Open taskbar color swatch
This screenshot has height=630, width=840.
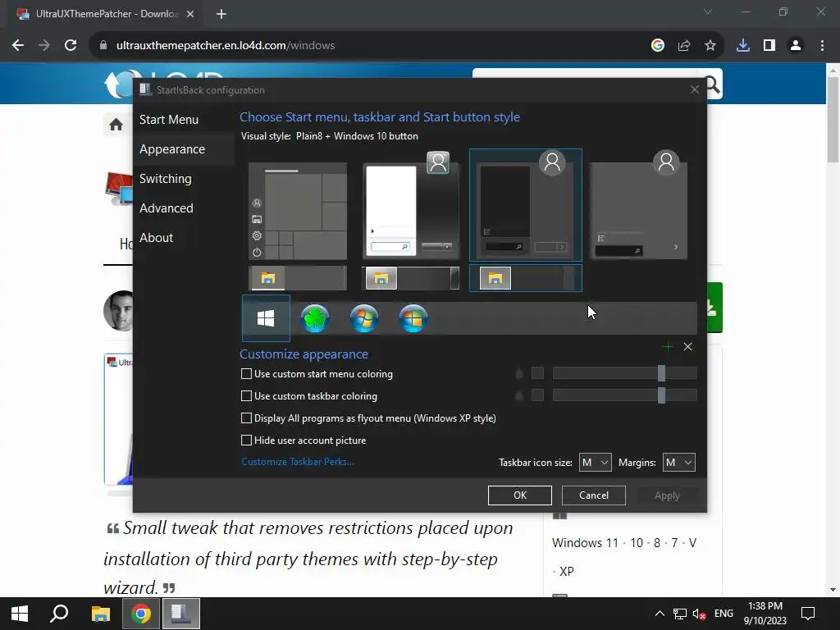537,395
